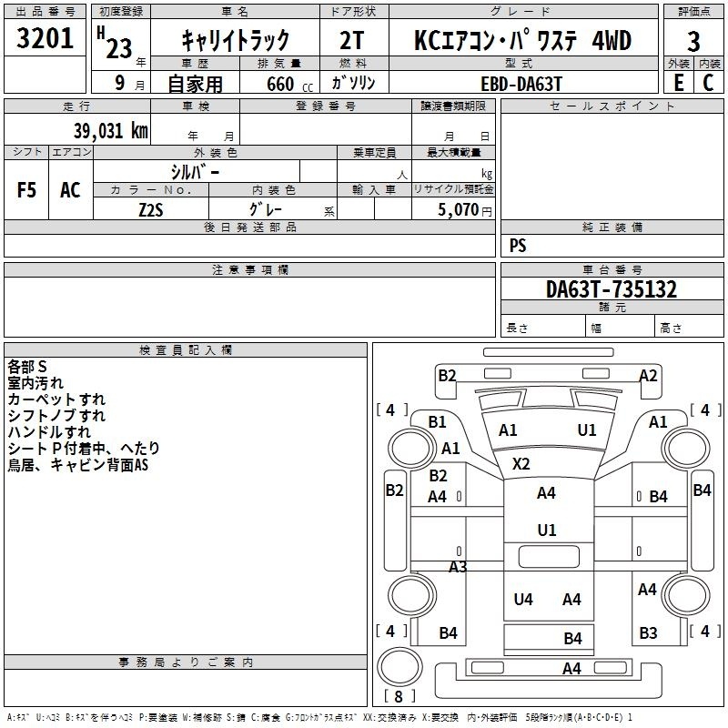The height and width of the screenshot is (728, 728).
Task: Click the mileage value 39,031 km
Action: tap(110, 131)
